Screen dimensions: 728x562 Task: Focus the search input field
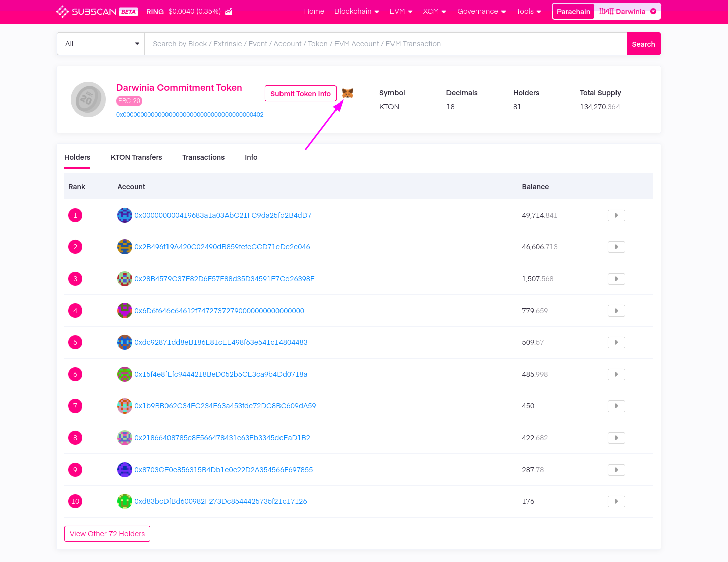click(x=385, y=44)
